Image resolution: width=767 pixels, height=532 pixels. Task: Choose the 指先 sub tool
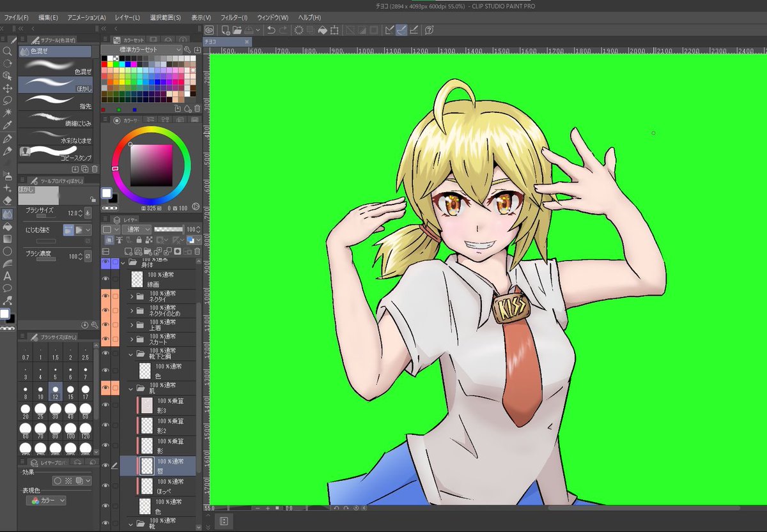click(x=55, y=101)
